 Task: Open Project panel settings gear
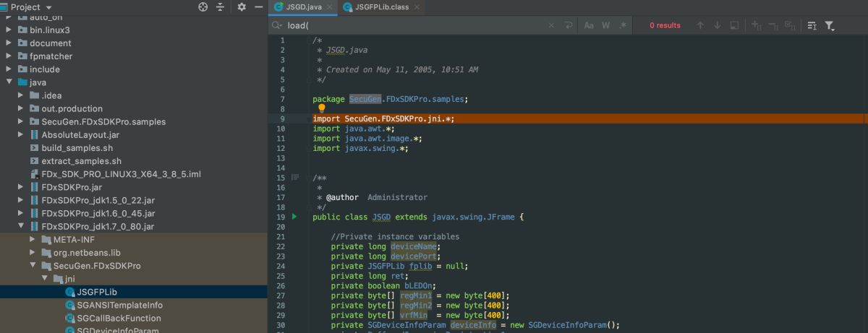(242, 7)
